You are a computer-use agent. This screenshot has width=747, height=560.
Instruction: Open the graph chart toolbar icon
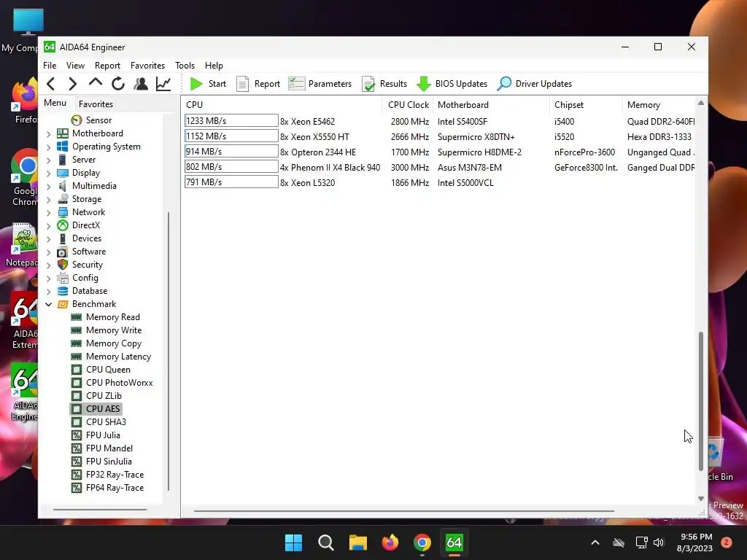click(163, 84)
